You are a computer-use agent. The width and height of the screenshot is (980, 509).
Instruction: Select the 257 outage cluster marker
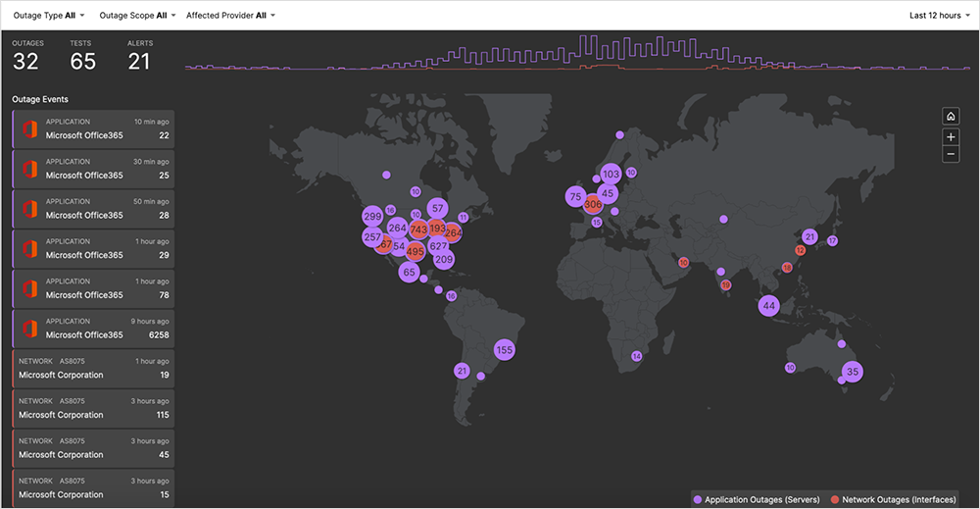372,237
